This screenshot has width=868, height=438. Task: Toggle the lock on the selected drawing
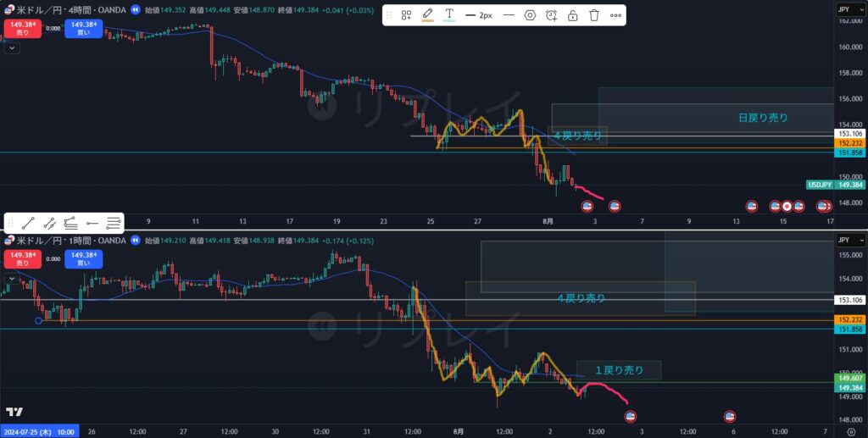[x=573, y=15]
